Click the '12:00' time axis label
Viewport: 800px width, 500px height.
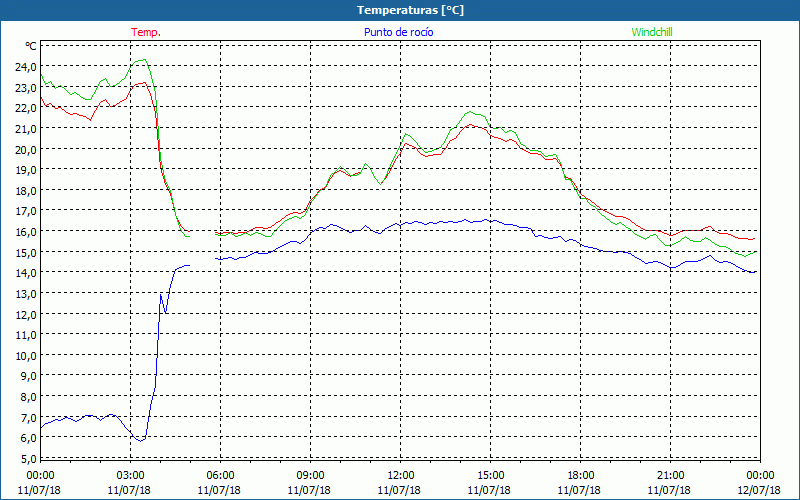point(401,476)
